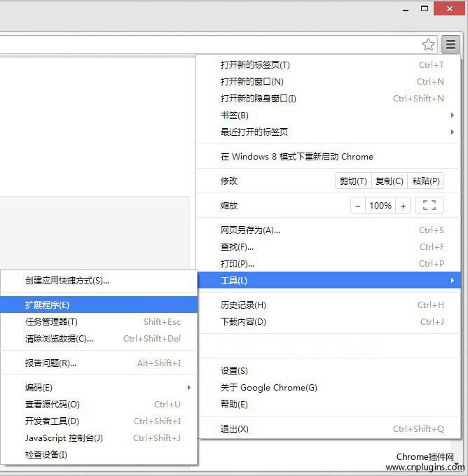
Task: Decrease zoom with the minus button
Action: pos(358,206)
